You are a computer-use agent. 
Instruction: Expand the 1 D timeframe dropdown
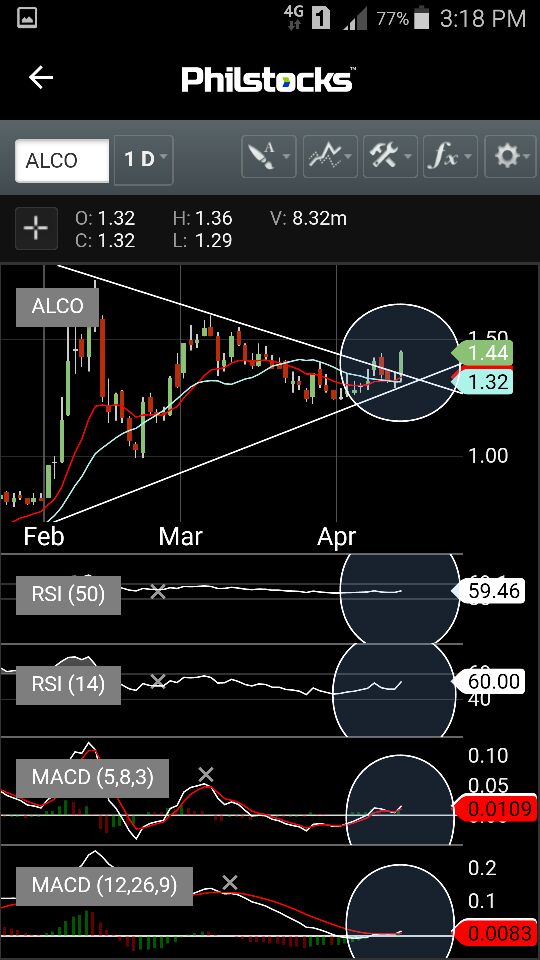(144, 160)
